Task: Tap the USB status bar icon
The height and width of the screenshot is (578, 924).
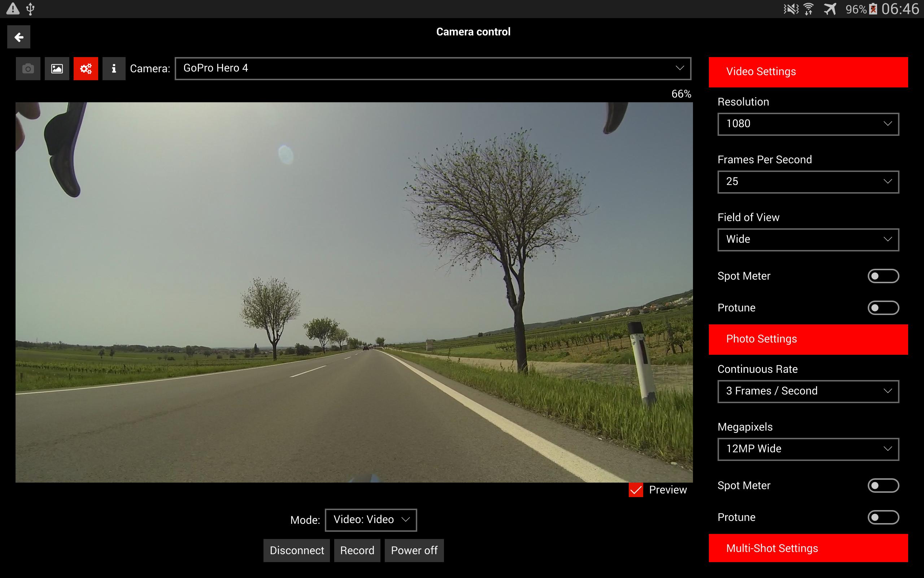Action: [31, 9]
